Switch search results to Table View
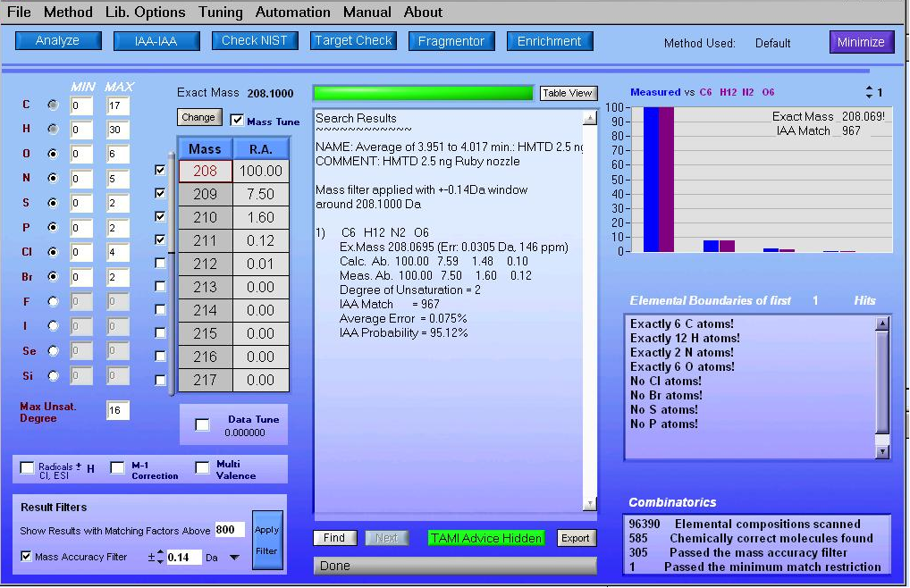This screenshot has height=588, width=910. point(568,93)
